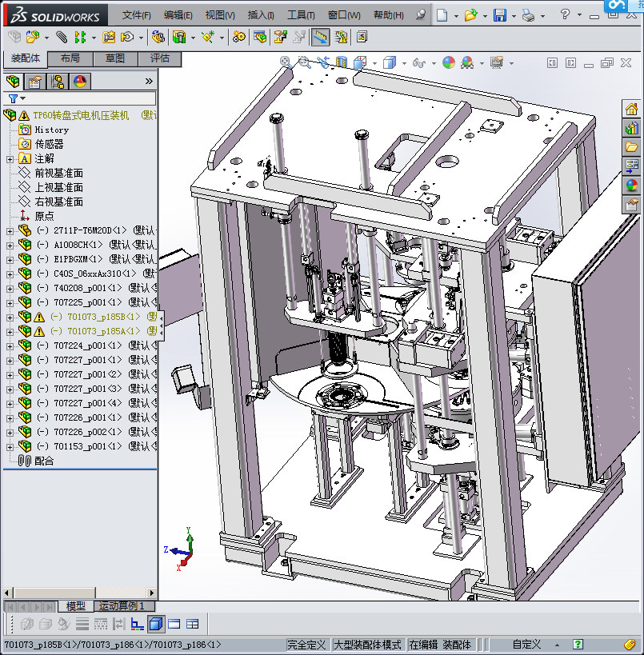This screenshot has width=644, height=655.
Task: Click the File Explorer folder icon
Action: 632,146
